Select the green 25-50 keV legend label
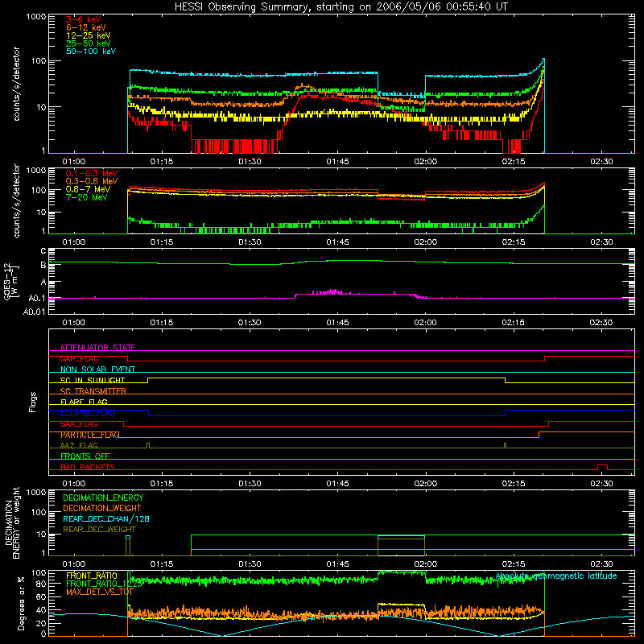This screenshot has height=644, width=644. point(89,43)
